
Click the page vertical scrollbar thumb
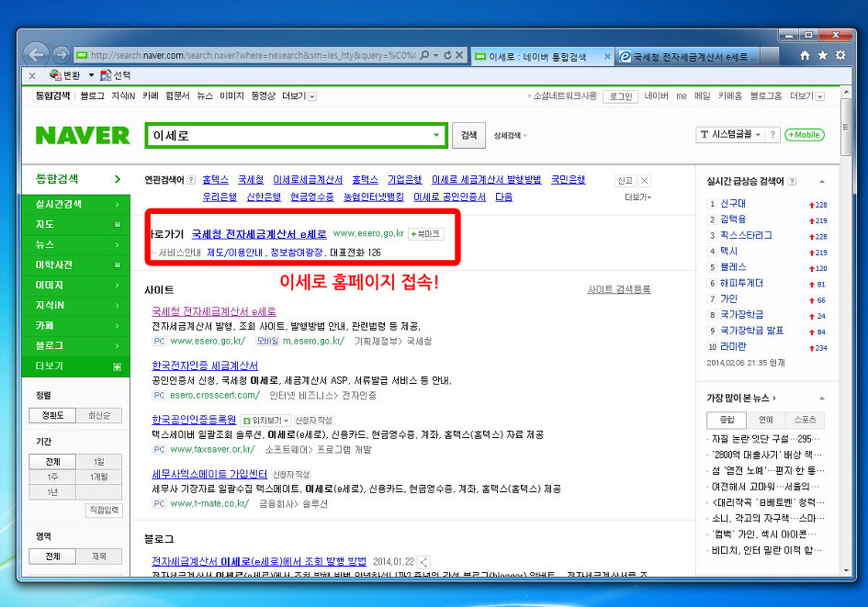pos(845,128)
